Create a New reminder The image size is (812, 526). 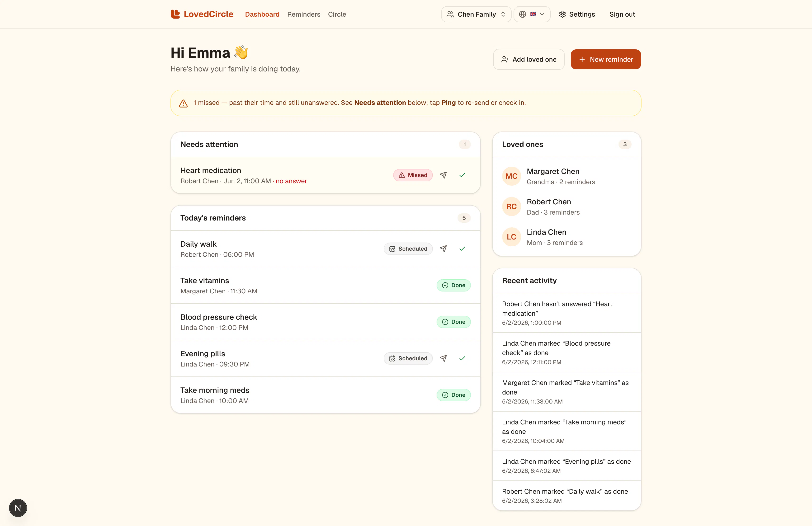pos(606,59)
